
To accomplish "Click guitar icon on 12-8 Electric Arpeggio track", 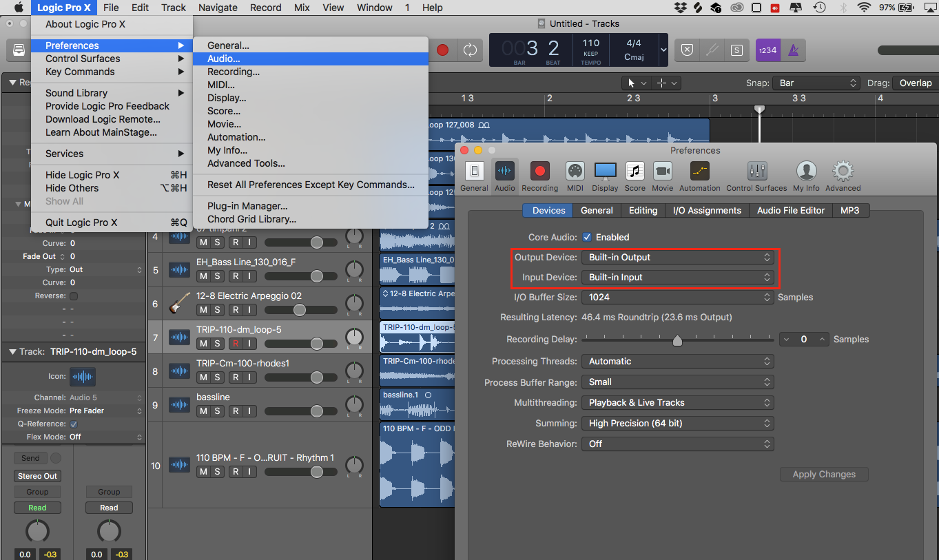I will tap(180, 303).
